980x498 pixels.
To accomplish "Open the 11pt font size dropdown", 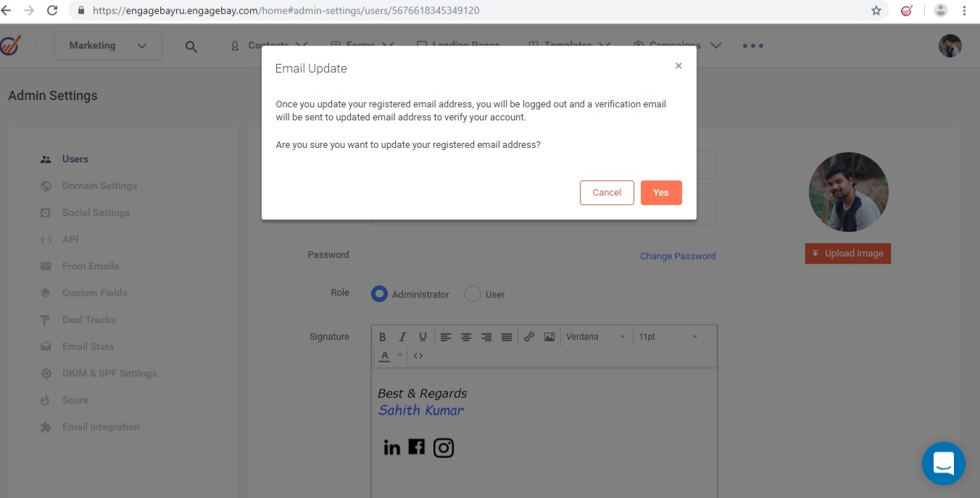I will tap(668, 337).
